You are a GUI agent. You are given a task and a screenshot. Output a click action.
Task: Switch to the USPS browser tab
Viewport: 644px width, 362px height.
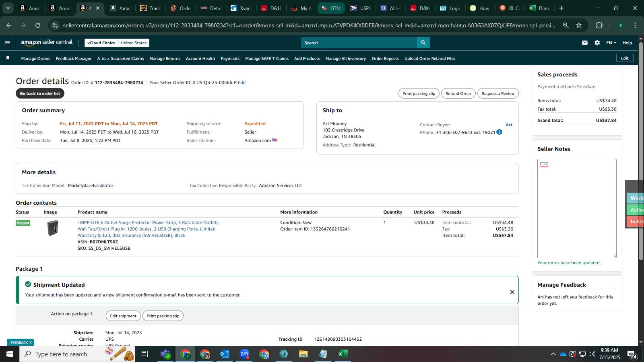361,8
